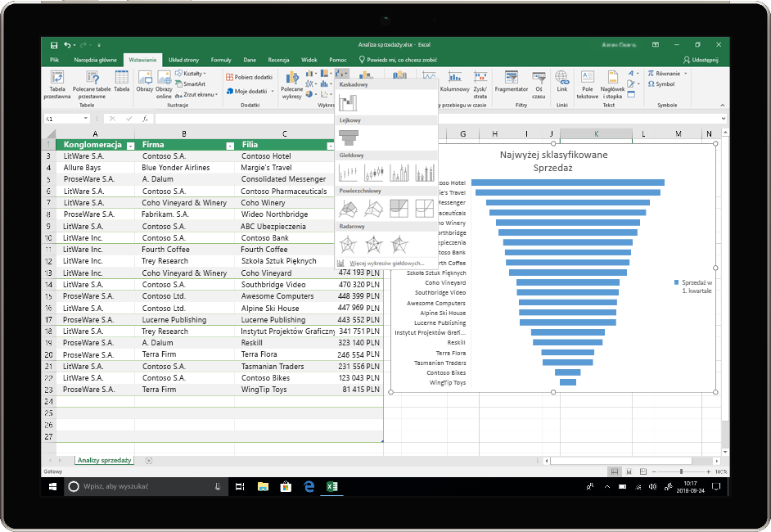Switch to the Recenzja tab

tap(278, 60)
